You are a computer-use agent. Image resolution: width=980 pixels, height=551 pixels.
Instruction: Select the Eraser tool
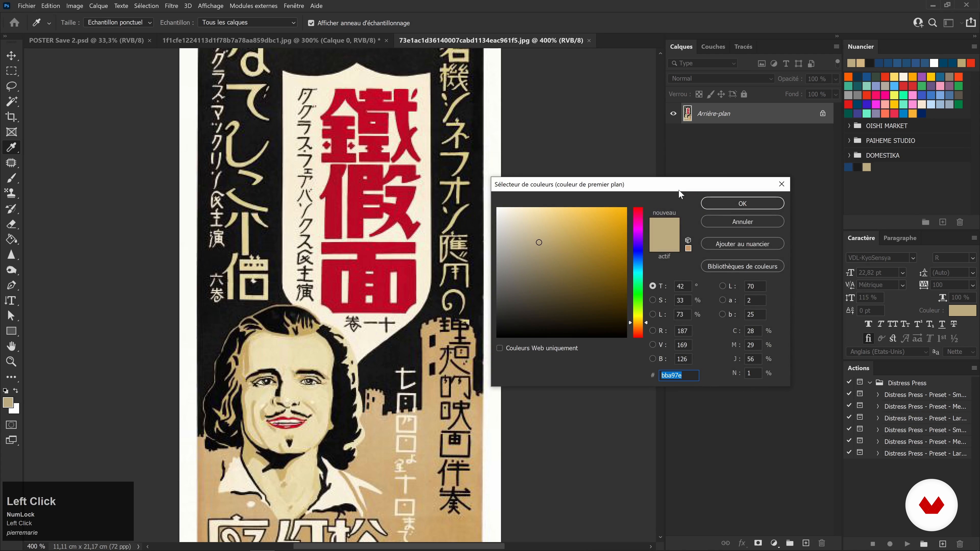[11, 224]
